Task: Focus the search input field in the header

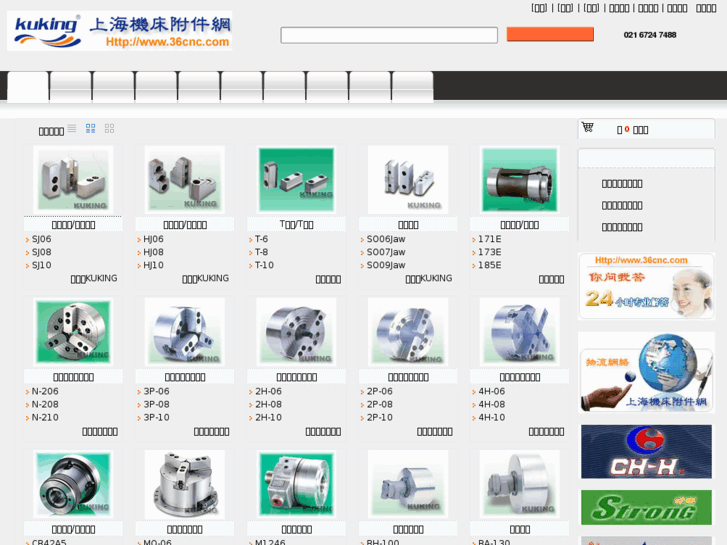Action: click(389, 35)
